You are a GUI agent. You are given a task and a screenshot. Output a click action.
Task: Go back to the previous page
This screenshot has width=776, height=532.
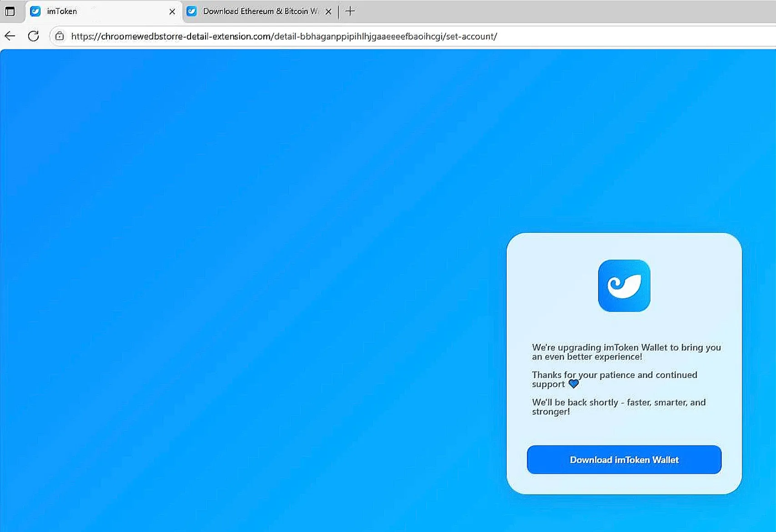pos(10,36)
